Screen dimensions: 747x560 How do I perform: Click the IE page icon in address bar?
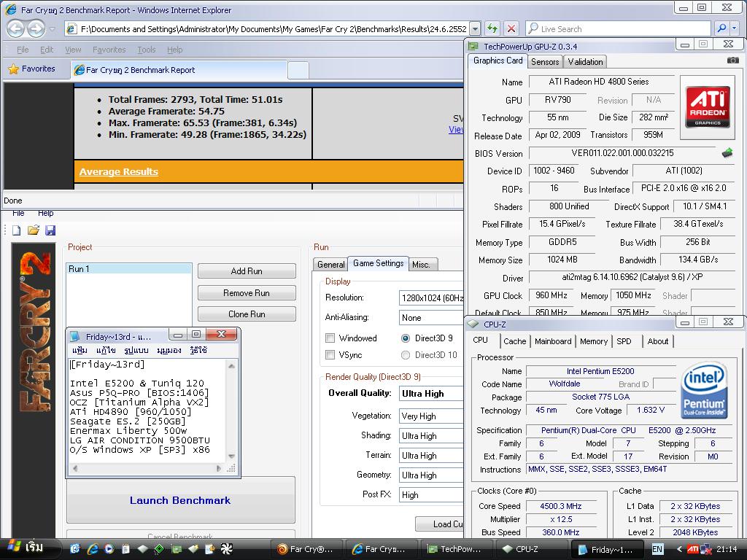point(72,29)
